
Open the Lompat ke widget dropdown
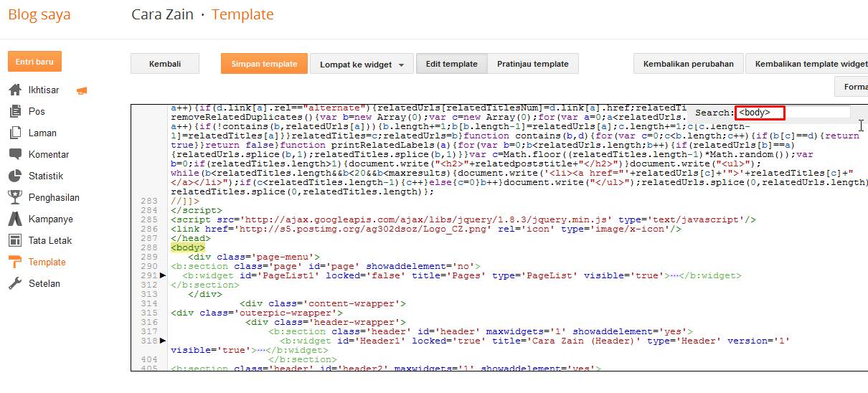click(362, 65)
